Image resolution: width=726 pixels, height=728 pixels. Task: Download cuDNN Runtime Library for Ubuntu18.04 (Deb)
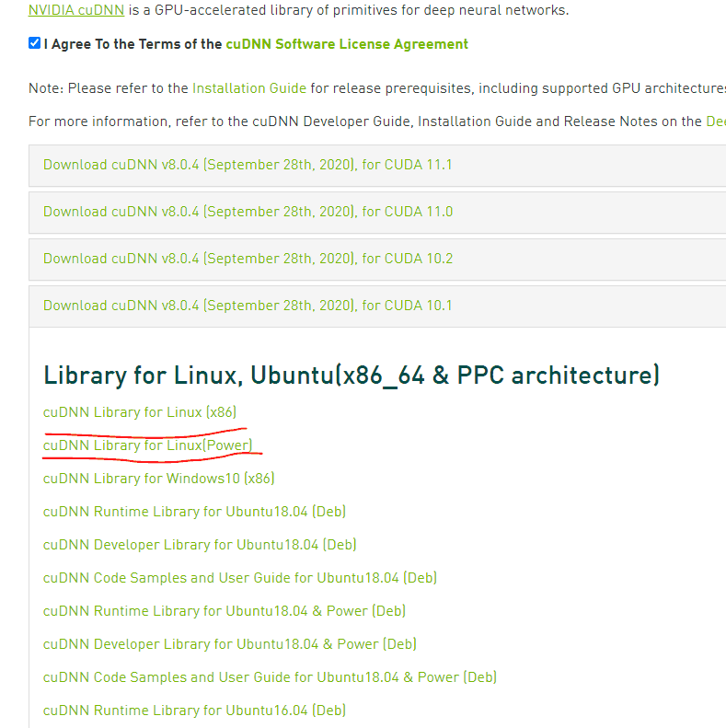[x=194, y=512]
